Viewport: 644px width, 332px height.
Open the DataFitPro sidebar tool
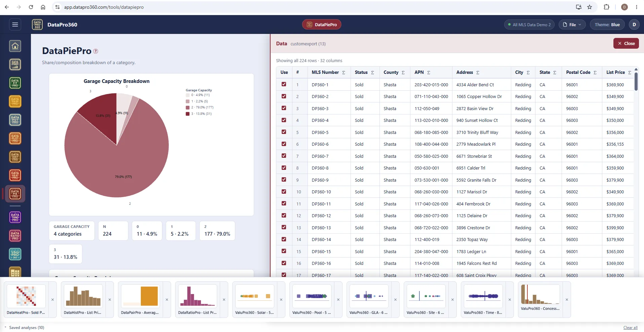(x=15, y=83)
